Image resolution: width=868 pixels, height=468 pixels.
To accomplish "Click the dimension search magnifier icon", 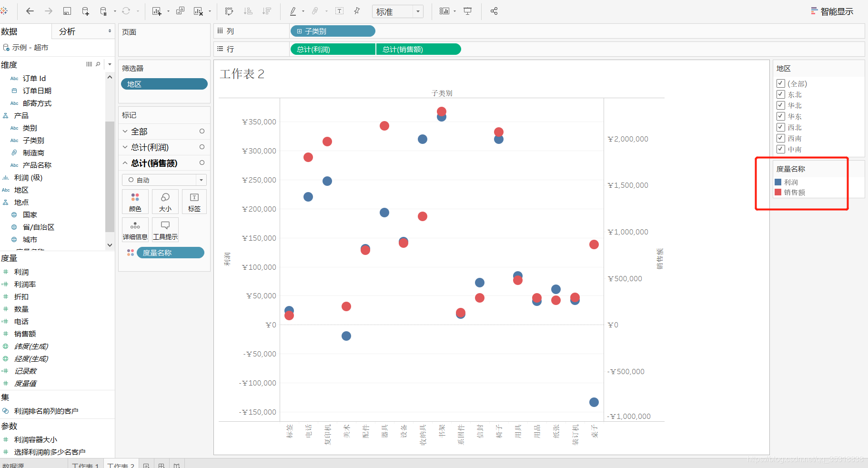I will 98,64.
